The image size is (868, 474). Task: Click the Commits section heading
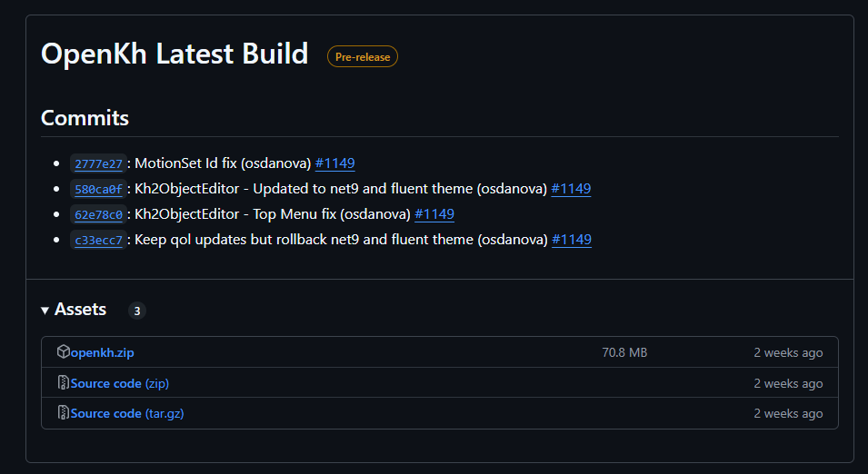85,118
